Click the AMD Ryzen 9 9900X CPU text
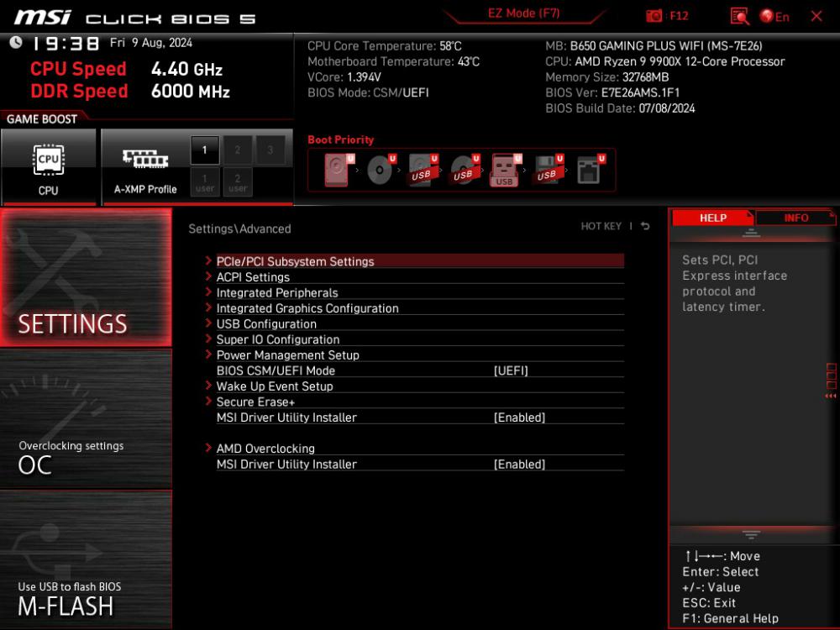The image size is (840, 630). (664, 61)
